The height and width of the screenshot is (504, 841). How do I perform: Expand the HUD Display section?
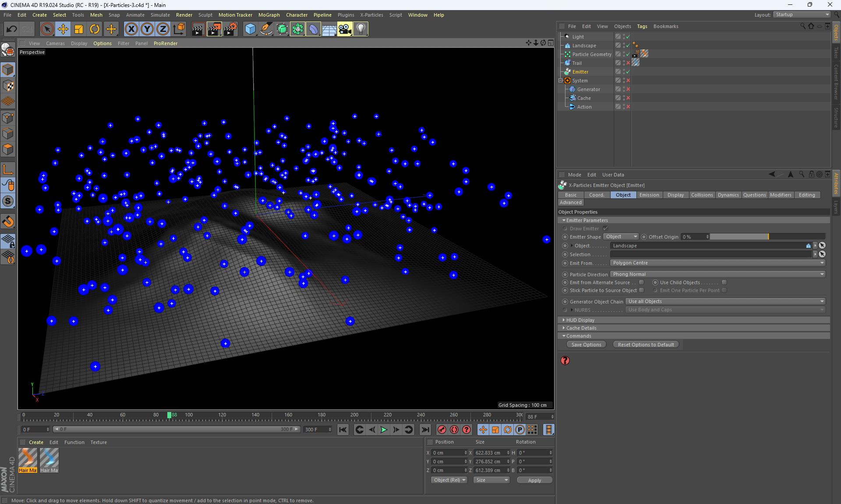(x=580, y=320)
